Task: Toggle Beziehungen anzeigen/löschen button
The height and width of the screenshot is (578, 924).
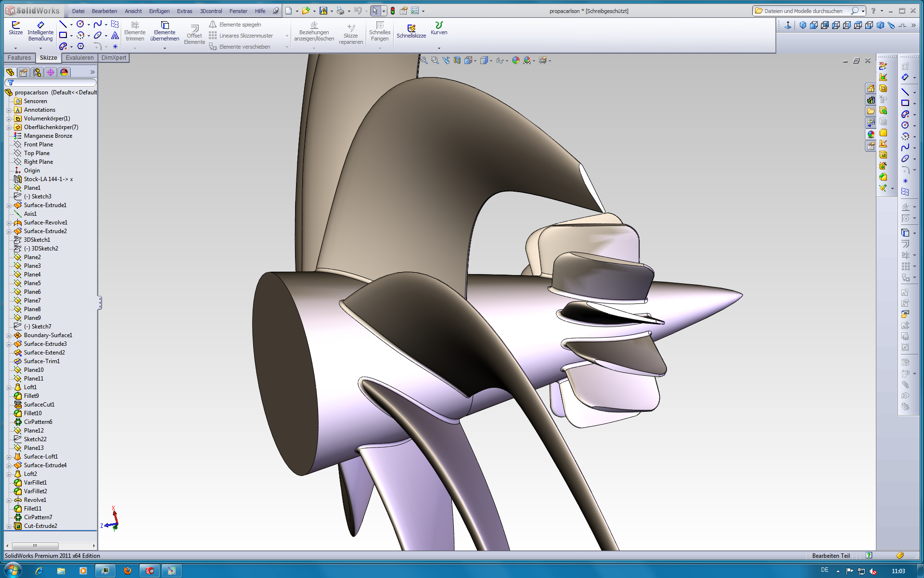Action: point(314,25)
